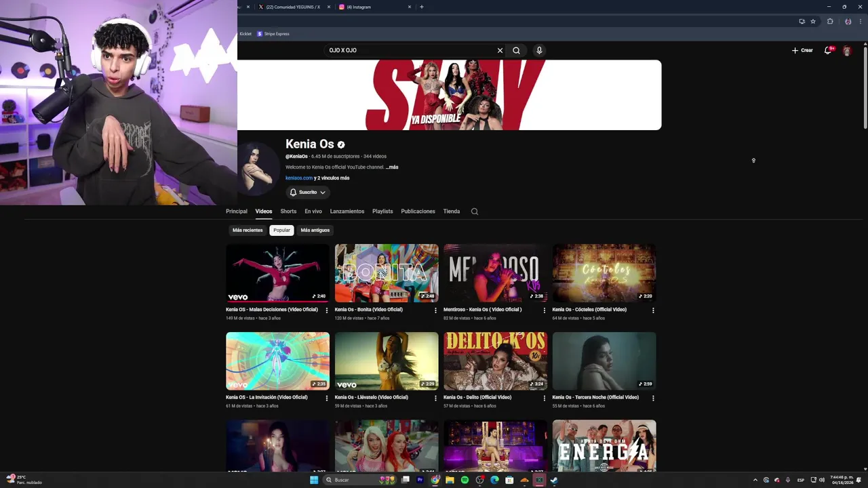Open the Stripe Express bookmark
The height and width of the screenshot is (488, 868).
[x=273, y=34]
